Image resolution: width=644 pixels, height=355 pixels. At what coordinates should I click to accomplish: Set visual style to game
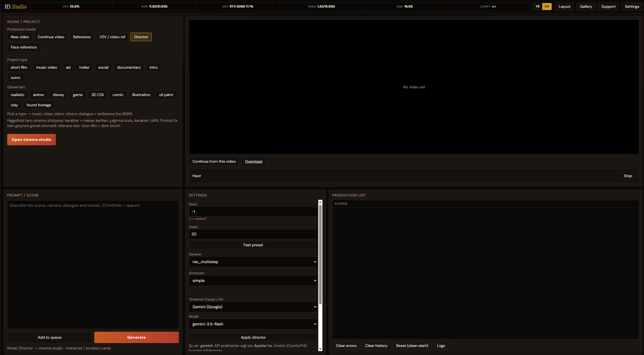click(x=78, y=95)
